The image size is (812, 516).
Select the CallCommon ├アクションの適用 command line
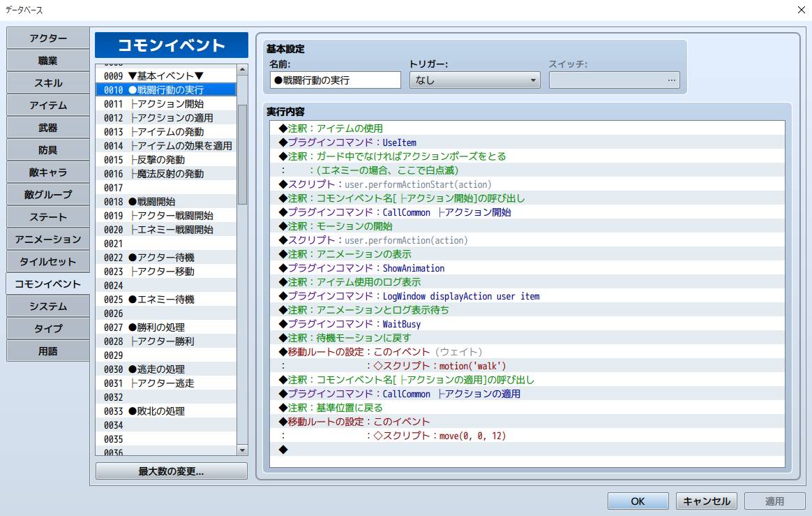(527, 394)
